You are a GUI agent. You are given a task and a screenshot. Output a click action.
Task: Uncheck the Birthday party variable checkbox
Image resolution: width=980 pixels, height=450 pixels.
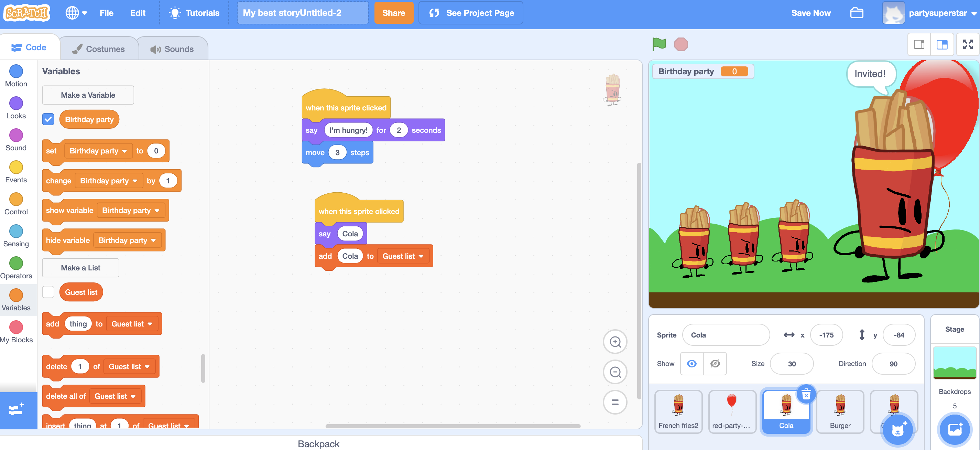(x=48, y=119)
